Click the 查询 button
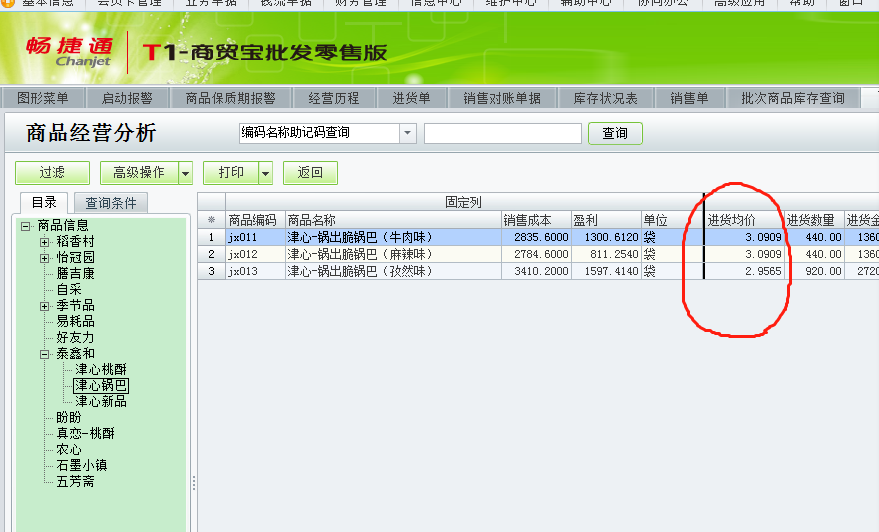 point(615,133)
